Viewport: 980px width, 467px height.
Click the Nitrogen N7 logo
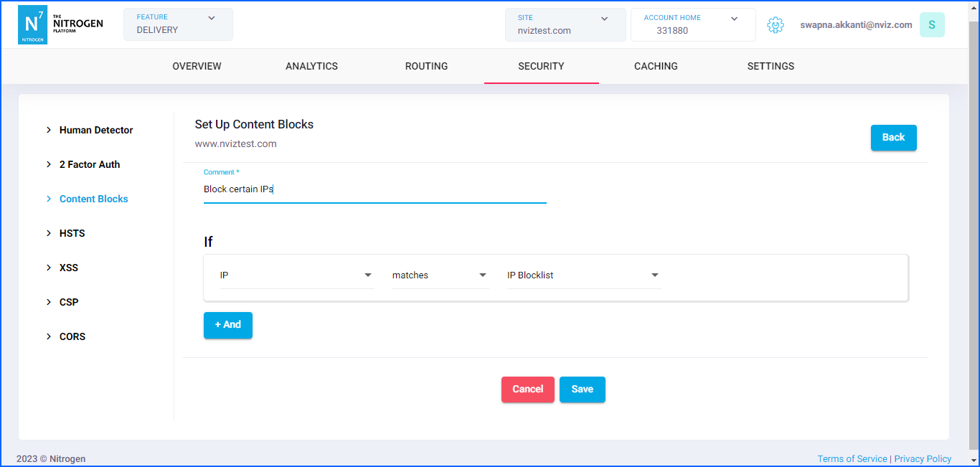point(32,25)
